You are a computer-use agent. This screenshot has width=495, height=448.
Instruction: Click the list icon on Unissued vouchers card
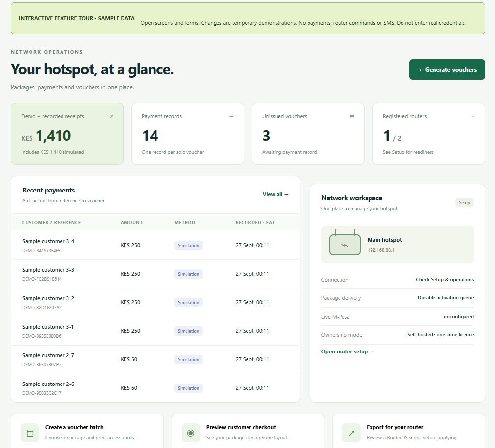[352, 117]
